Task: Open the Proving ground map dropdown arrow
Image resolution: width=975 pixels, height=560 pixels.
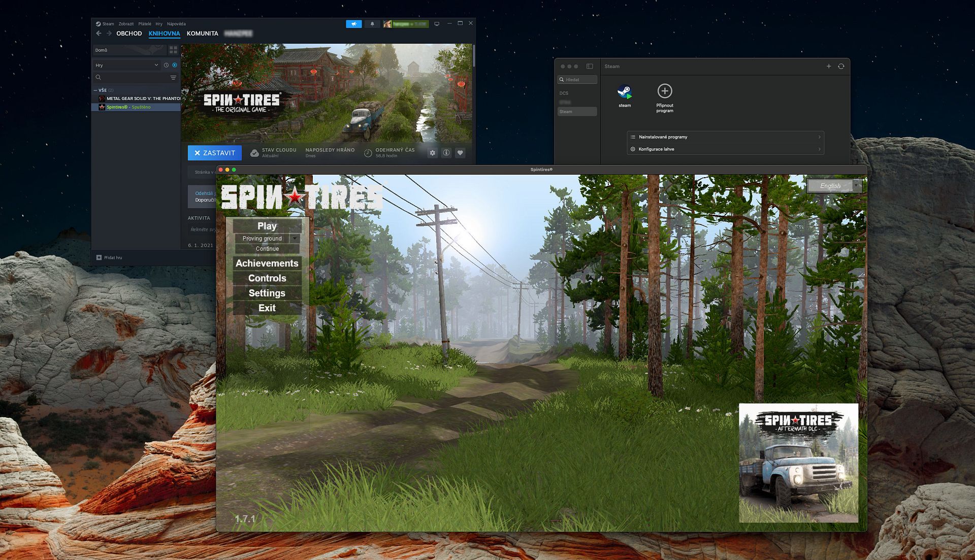Action: click(x=295, y=238)
